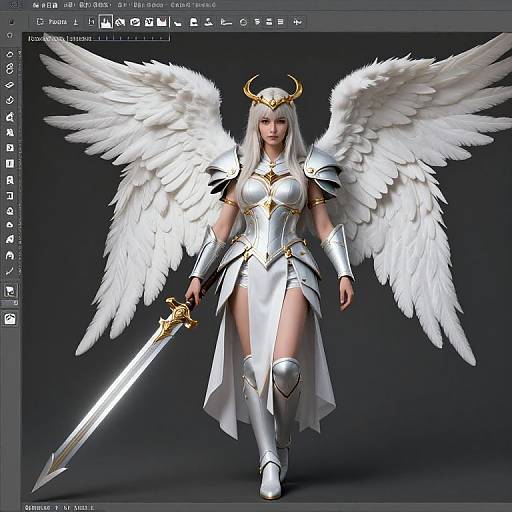This screenshot has height=512, width=512.
Task: Click the ring icon above the left toolbar
Action: coord(10,35)
